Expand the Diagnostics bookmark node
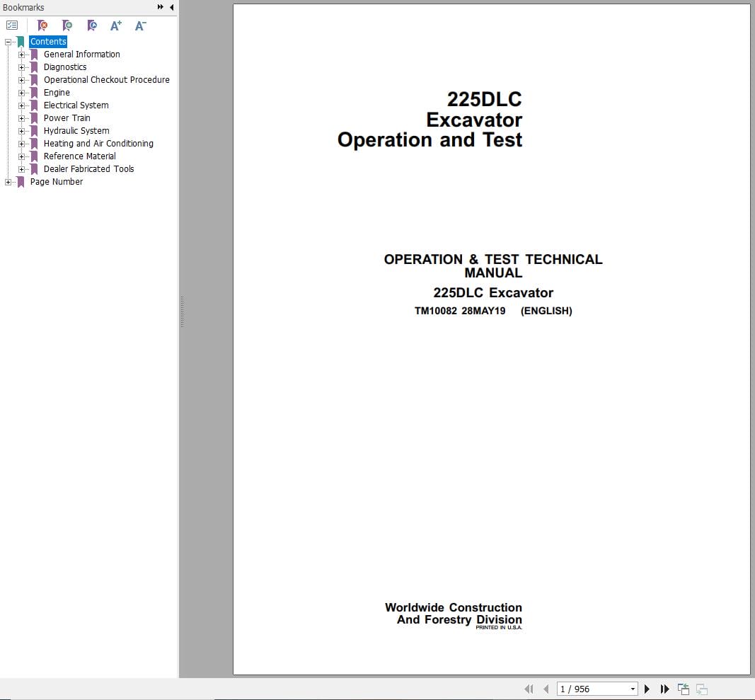 coord(21,67)
